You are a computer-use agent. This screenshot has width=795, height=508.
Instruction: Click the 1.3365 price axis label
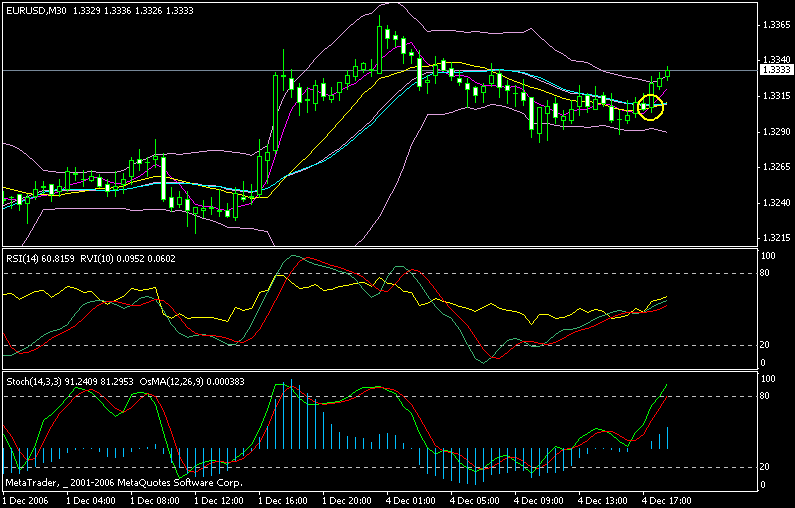tap(775, 23)
